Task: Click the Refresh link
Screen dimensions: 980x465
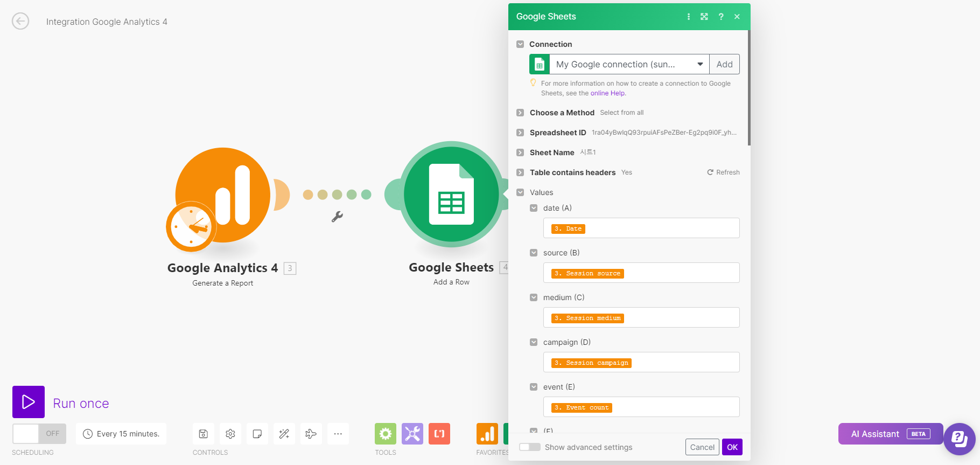Action: (x=723, y=172)
